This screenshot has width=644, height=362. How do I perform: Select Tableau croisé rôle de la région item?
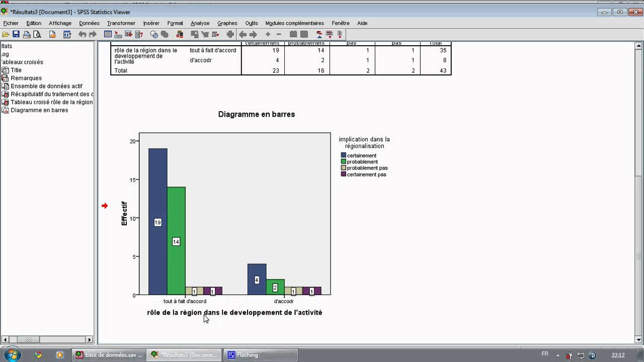point(52,102)
